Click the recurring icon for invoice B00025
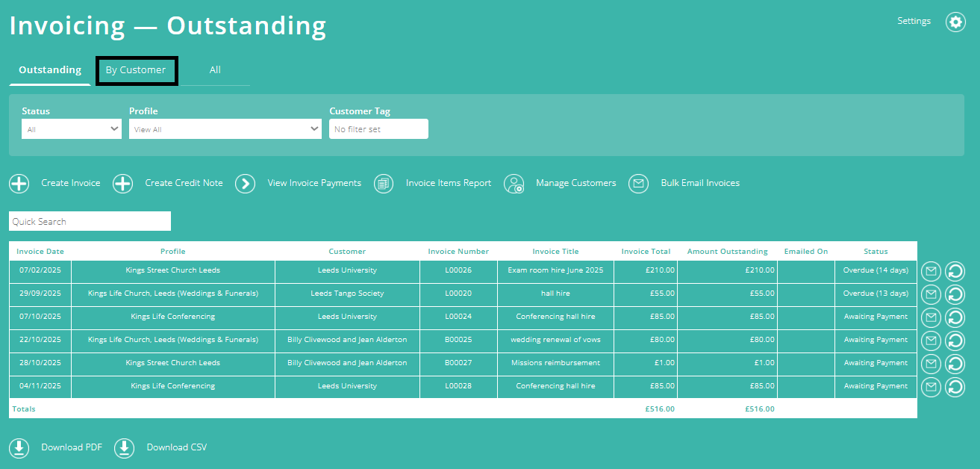Screen dimensions: 980x469 pos(955,341)
